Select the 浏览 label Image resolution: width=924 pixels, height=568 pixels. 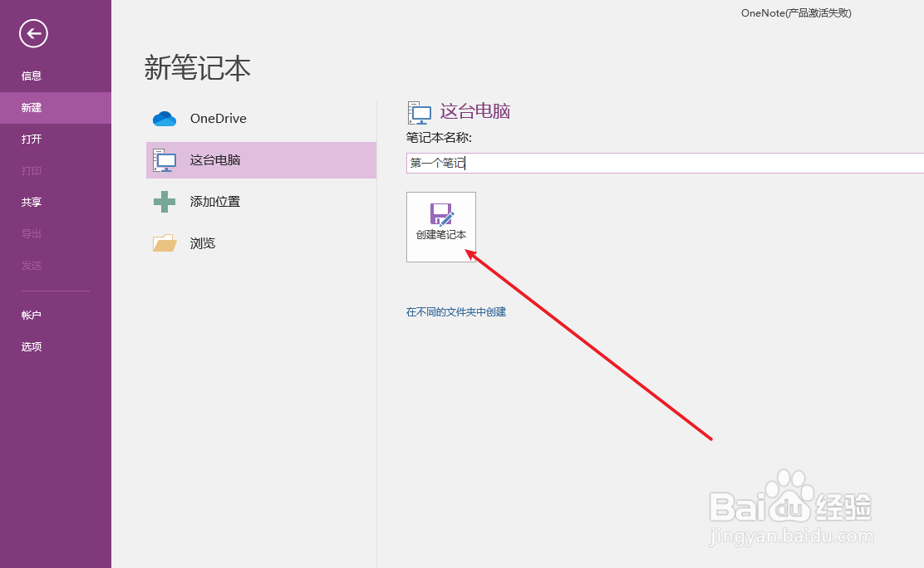(x=203, y=243)
